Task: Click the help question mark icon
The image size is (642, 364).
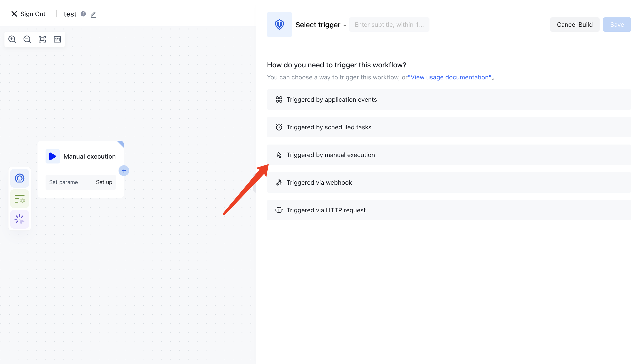Action: pyautogui.click(x=83, y=14)
